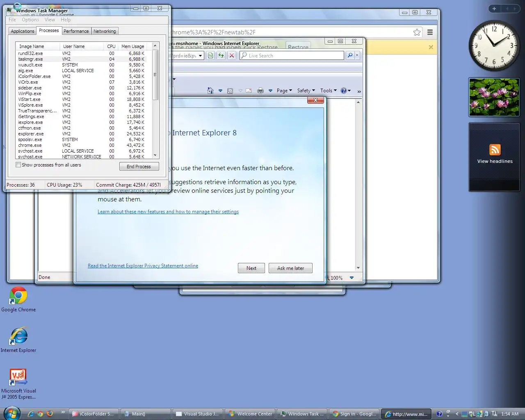The height and width of the screenshot is (420, 525).
Task: Open Task Manager Help menu
Action: click(66, 20)
